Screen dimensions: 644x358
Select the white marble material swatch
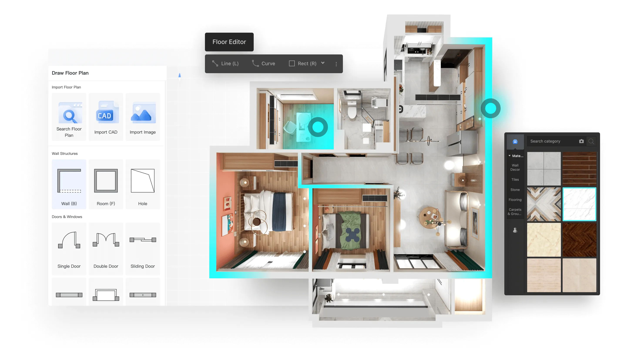pos(580,204)
